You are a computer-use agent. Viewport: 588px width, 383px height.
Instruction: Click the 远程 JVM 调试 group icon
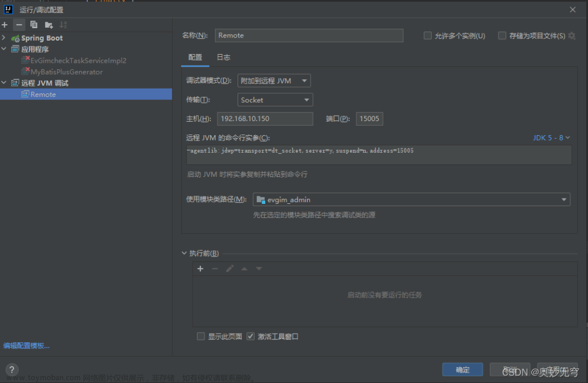(15, 83)
